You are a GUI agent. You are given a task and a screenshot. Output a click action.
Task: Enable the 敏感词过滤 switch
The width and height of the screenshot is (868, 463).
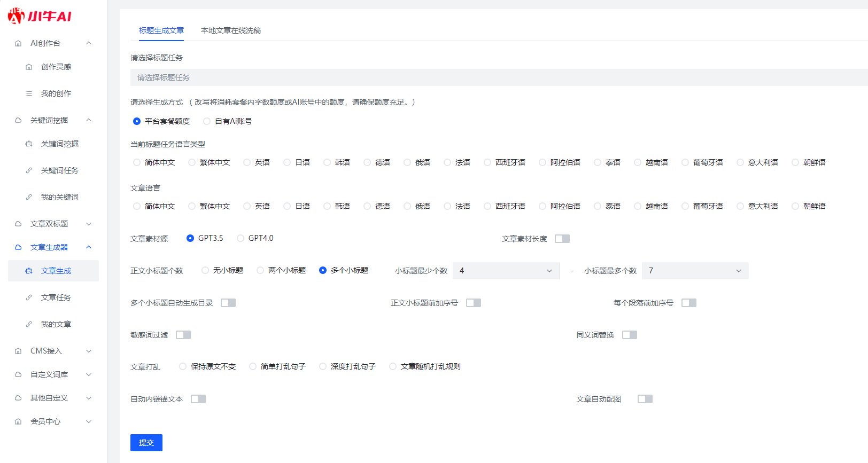pyautogui.click(x=183, y=335)
